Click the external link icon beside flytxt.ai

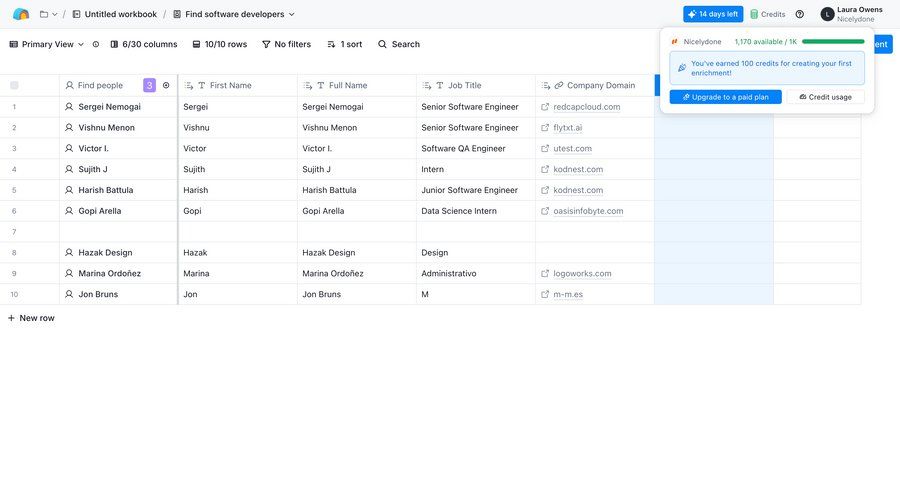click(545, 127)
